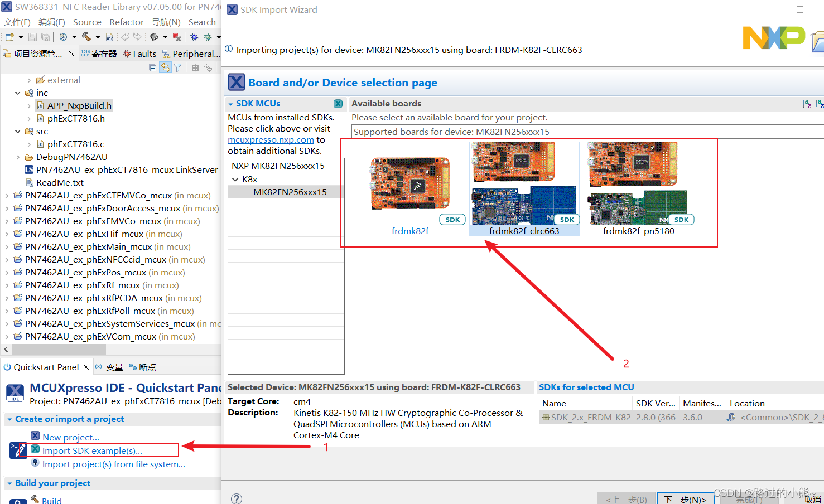Switch to the 变量 variables tab
Image resolution: width=824 pixels, height=504 pixels.
(109, 367)
